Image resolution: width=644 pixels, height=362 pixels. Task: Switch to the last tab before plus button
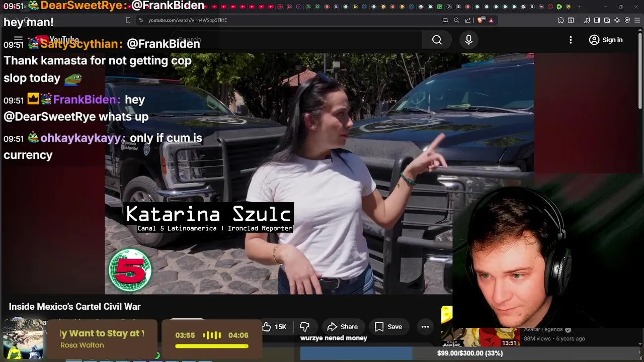(569, 7)
